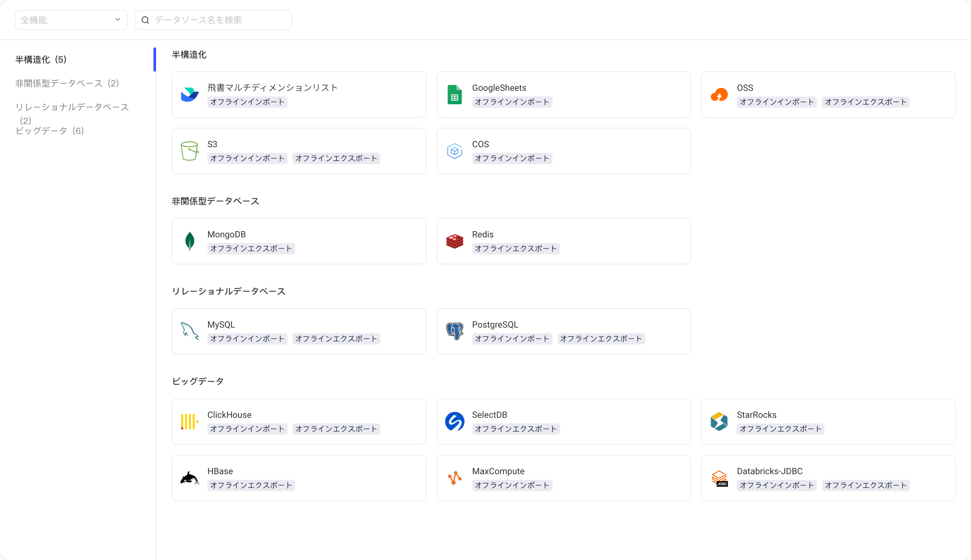Screen dimensions: 971x560
Task: Choose the HBase data source name
Action: click(220, 471)
